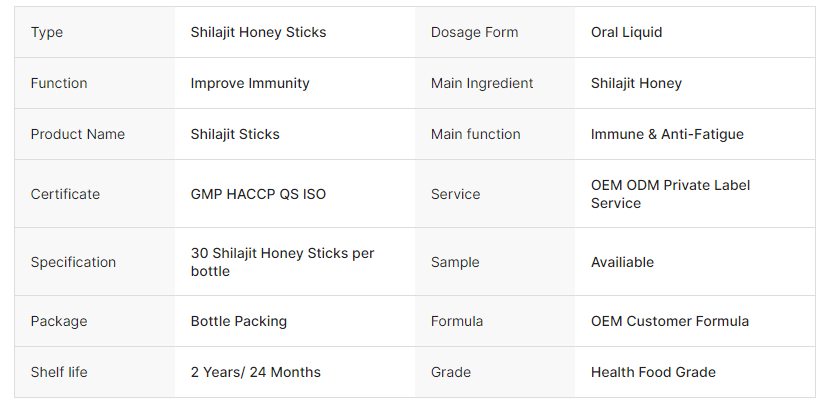Screen dimensions: 827x407
Task: Select the 'Product Name' label cell
Action: tap(77, 134)
